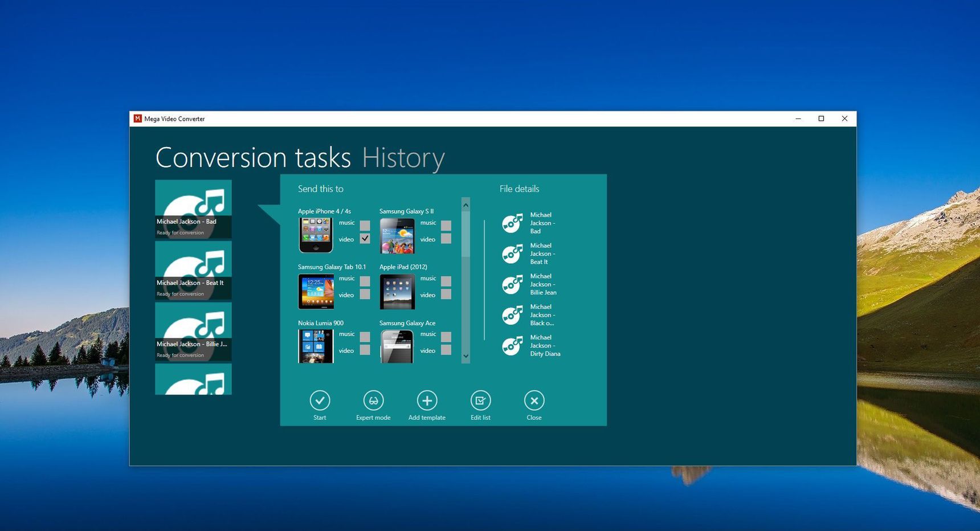Select the Nokia Lumia 900 device image
Viewport: 980px width, 531px height.
(x=316, y=346)
